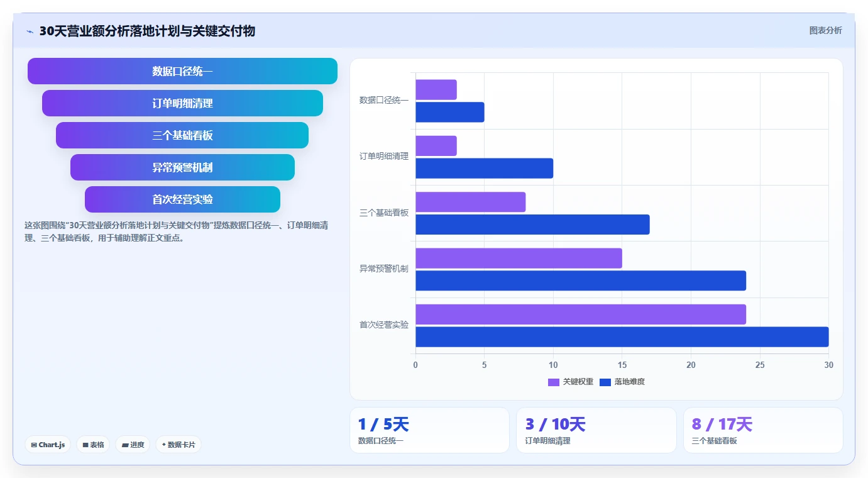Click the purple 关键权重 bar for 三个基础看板
The image size is (868, 478).
[471, 202]
